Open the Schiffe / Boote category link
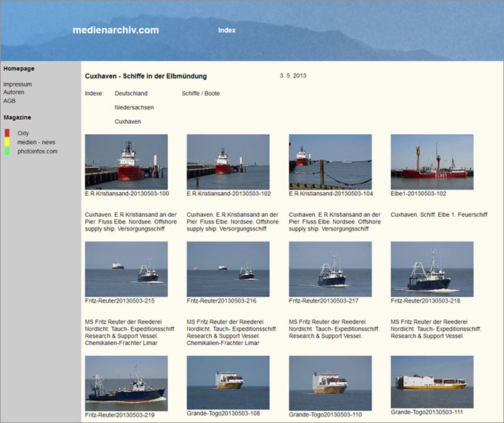The height and width of the screenshot is (423, 504). [x=201, y=94]
